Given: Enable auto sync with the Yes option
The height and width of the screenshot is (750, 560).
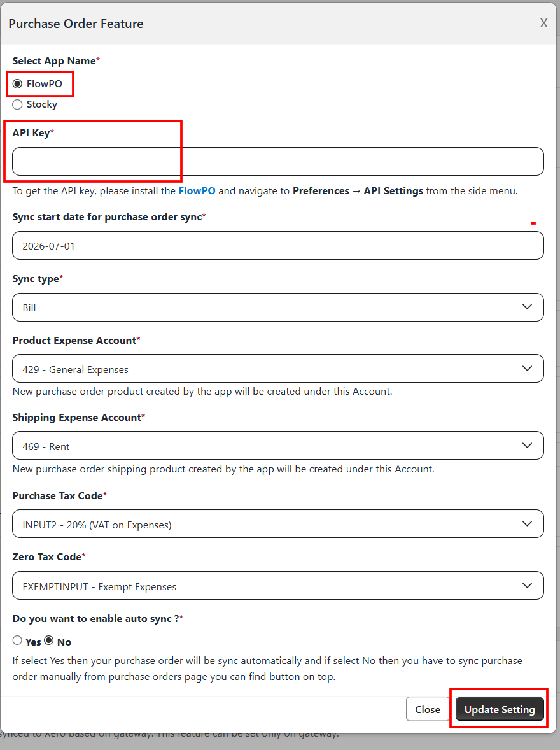Looking at the screenshot, I should 17,640.
